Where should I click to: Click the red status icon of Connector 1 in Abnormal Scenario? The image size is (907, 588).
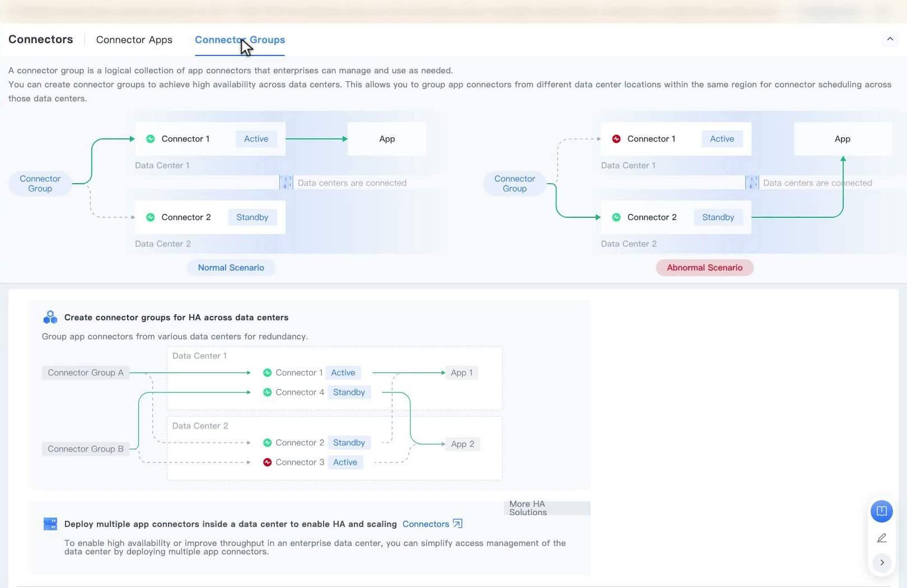[x=616, y=139]
